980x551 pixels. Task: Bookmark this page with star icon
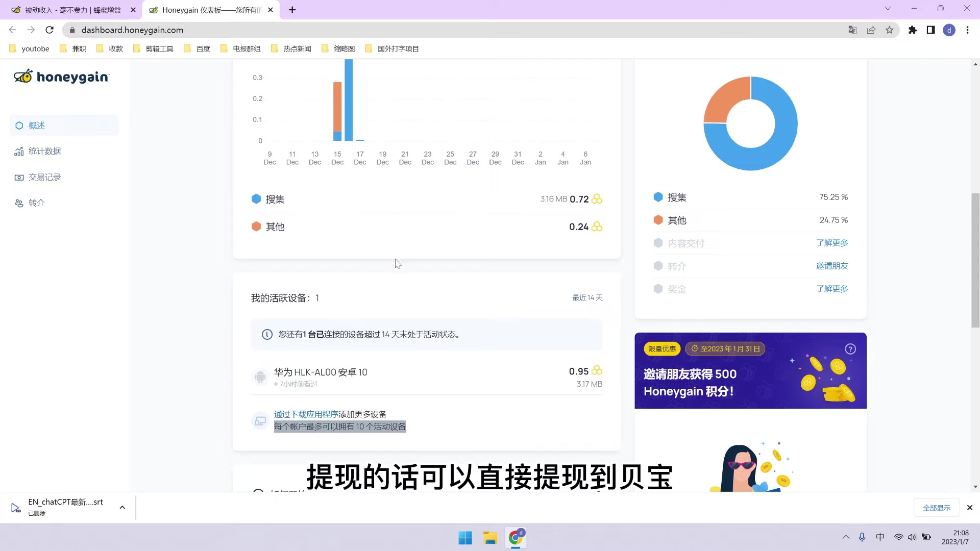[x=890, y=30]
